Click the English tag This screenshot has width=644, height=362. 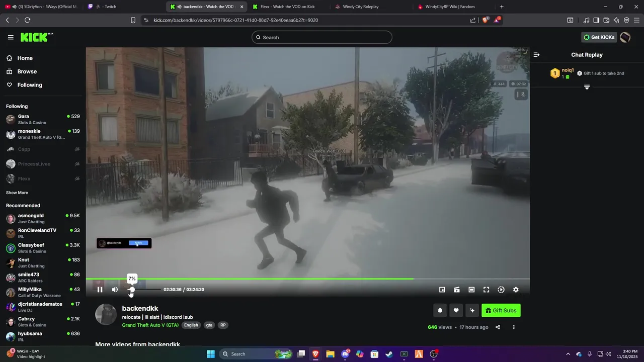click(191, 325)
